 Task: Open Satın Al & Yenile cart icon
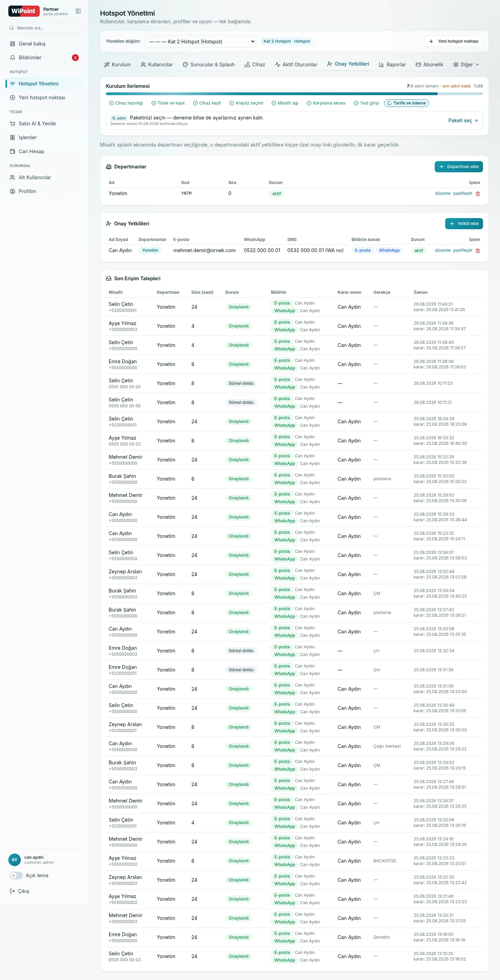pos(12,124)
